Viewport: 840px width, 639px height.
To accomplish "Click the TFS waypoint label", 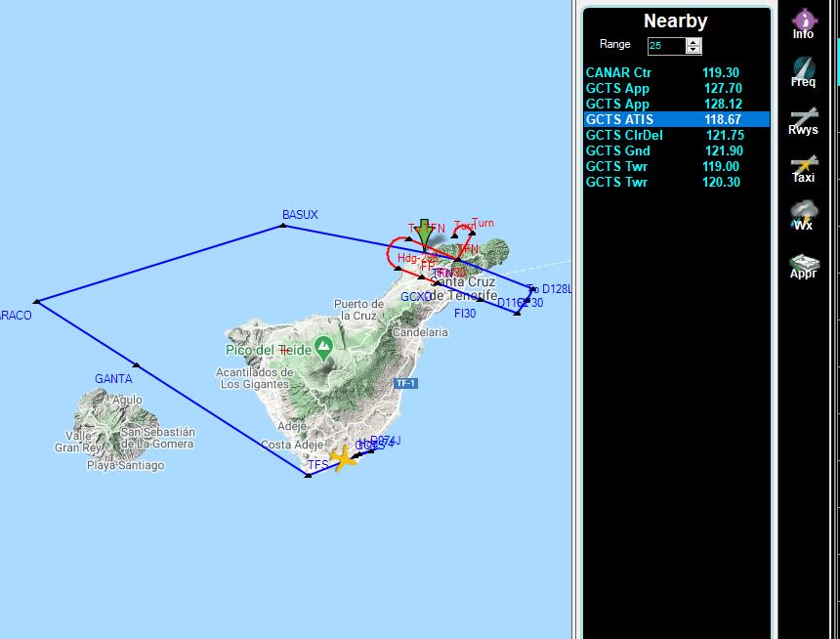I will point(318,464).
